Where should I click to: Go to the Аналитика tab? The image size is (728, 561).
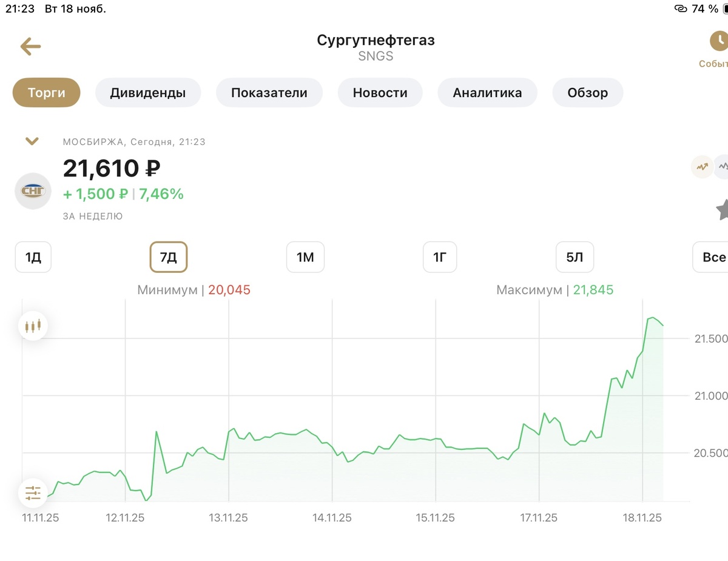click(x=487, y=93)
